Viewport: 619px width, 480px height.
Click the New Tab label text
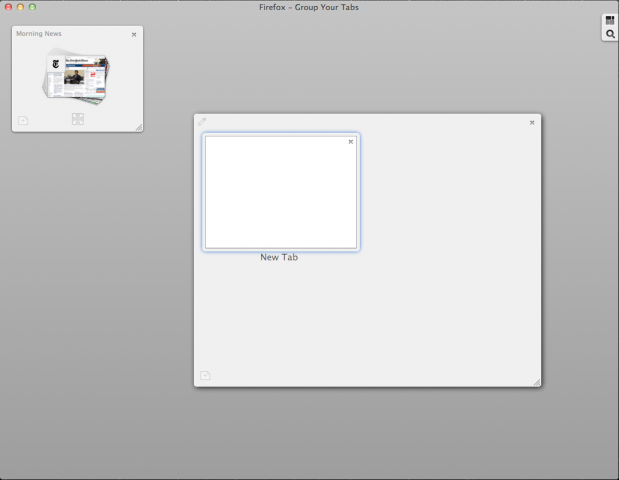pos(279,257)
